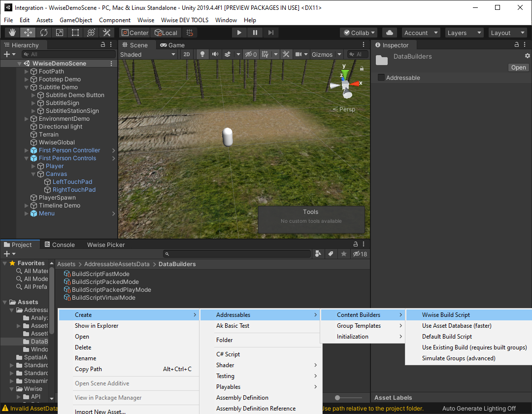
Task: Select the Rect transform tool
Action: pyautogui.click(x=75, y=33)
